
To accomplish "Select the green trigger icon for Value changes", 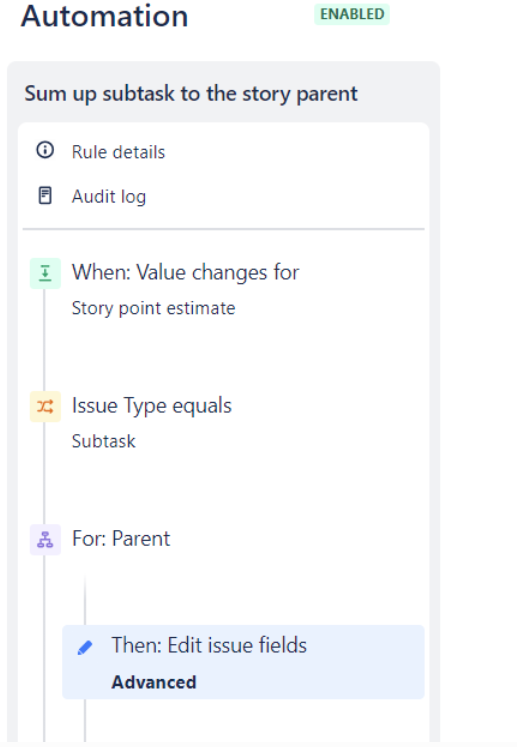I will (45, 273).
